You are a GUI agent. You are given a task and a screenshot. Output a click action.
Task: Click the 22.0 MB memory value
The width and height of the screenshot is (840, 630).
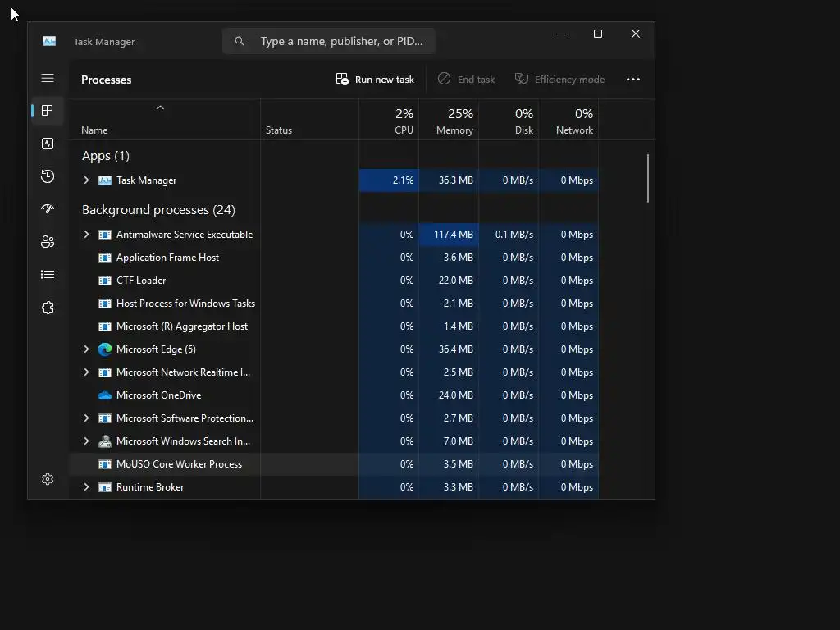point(456,281)
